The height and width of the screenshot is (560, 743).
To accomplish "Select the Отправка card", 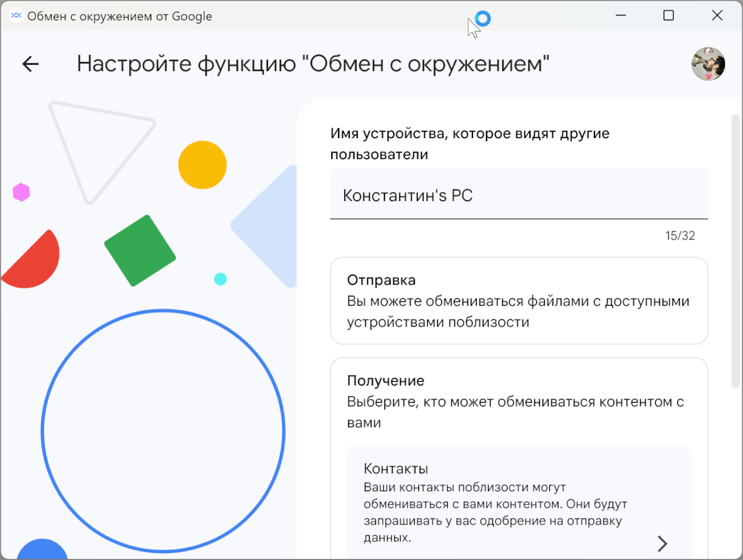I will [x=519, y=301].
